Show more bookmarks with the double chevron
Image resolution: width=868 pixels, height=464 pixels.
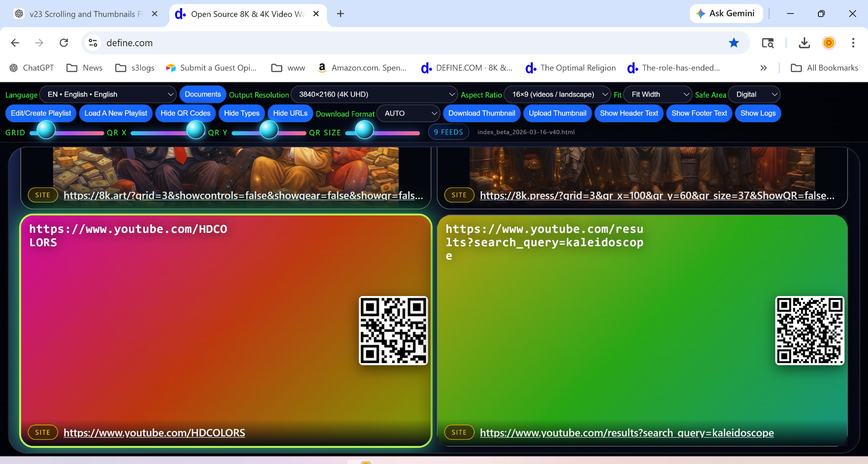[x=764, y=68]
